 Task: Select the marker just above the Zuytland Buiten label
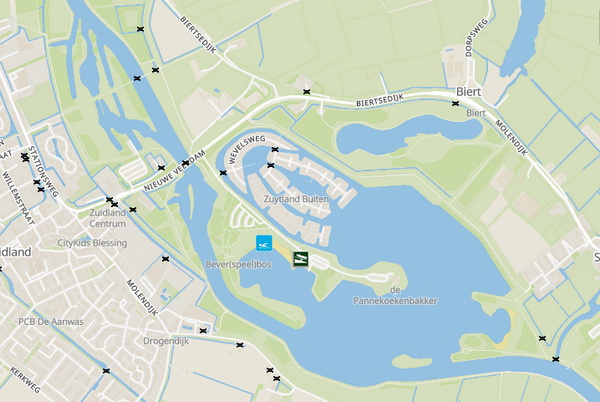pos(271,165)
